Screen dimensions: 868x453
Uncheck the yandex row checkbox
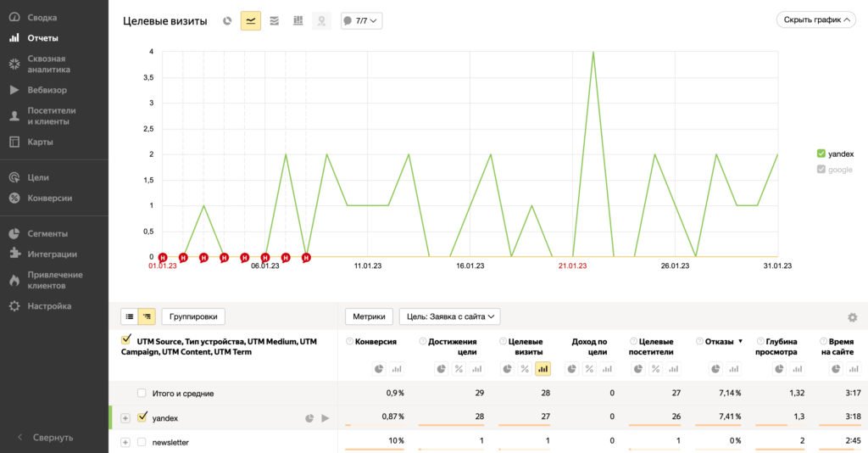pos(142,417)
